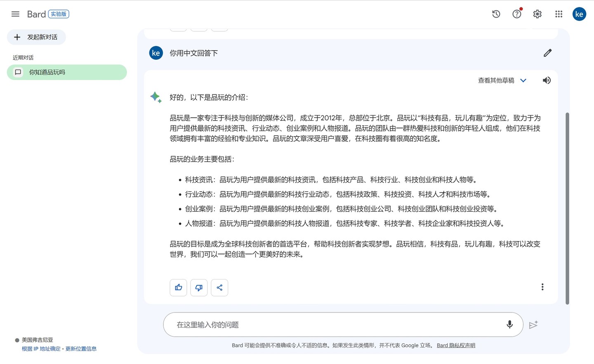Select the 你知道品玩吗 recent conversation
The width and height of the screenshot is (594, 364).
click(67, 72)
